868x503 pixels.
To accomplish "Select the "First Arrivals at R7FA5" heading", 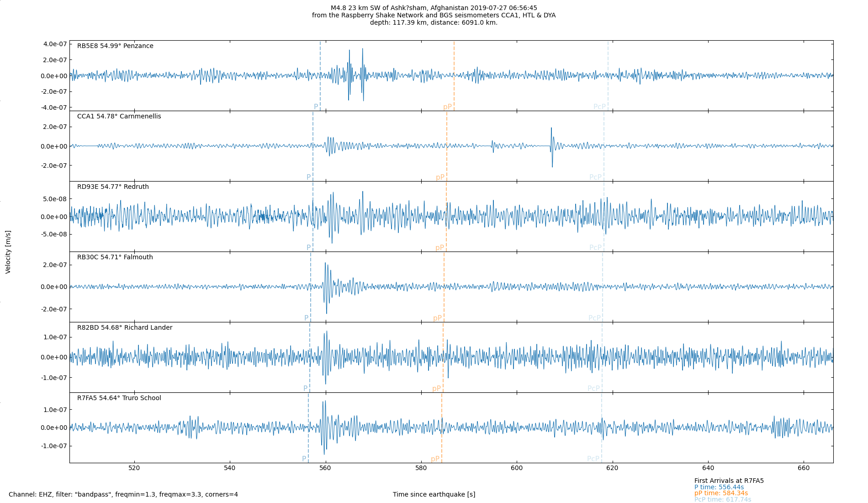I will coord(729,481).
